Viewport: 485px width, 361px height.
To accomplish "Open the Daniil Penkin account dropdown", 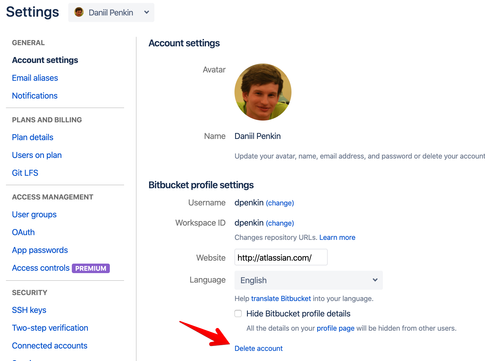I will pyautogui.click(x=111, y=13).
